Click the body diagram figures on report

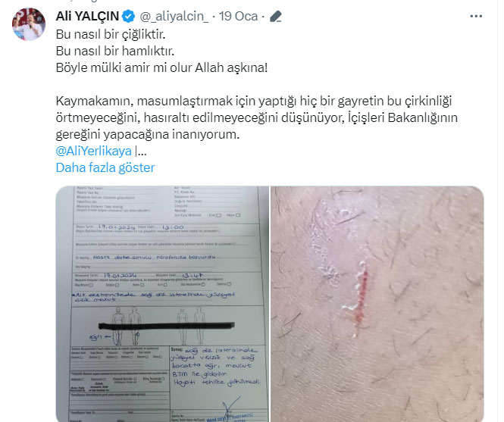point(159,327)
